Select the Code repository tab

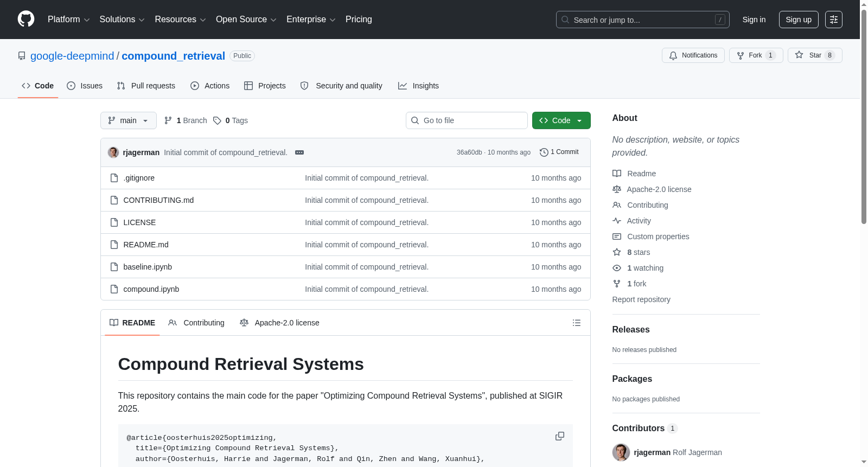click(38, 86)
